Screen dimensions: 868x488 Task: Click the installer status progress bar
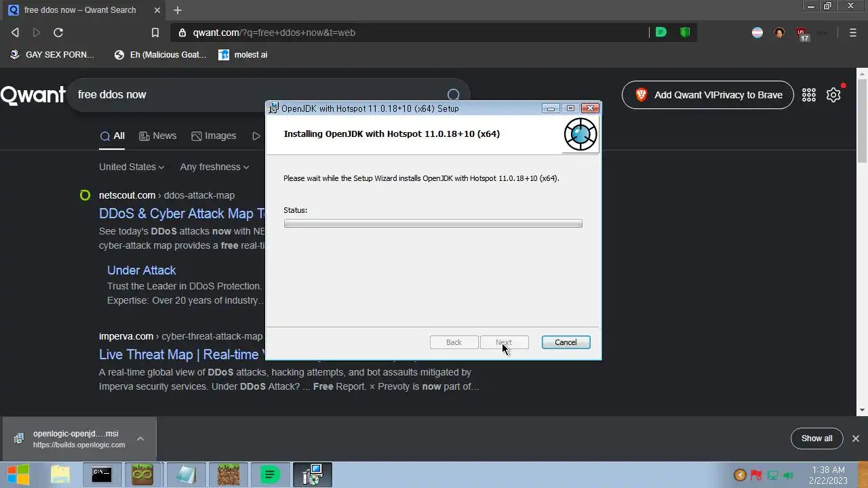(433, 224)
